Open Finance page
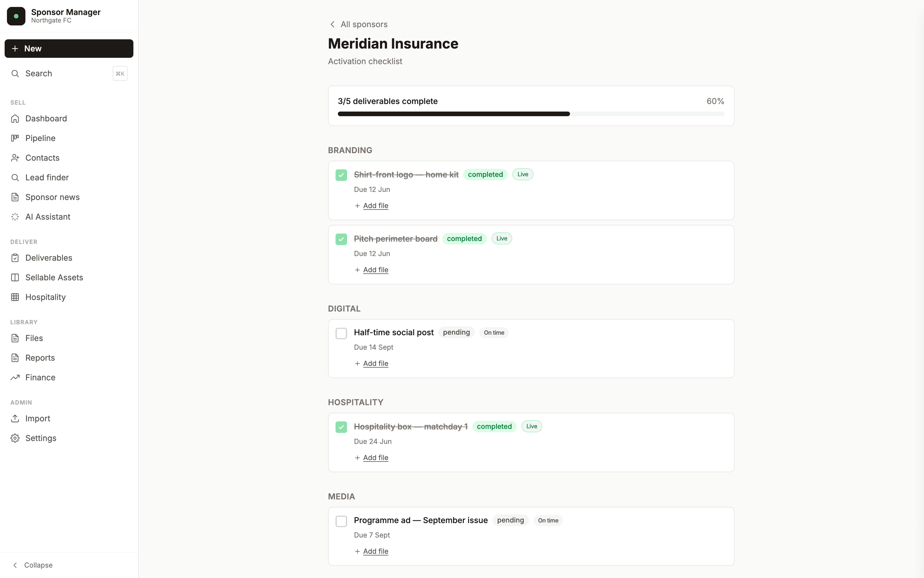This screenshot has height=578, width=924. click(x=69, y=377)
